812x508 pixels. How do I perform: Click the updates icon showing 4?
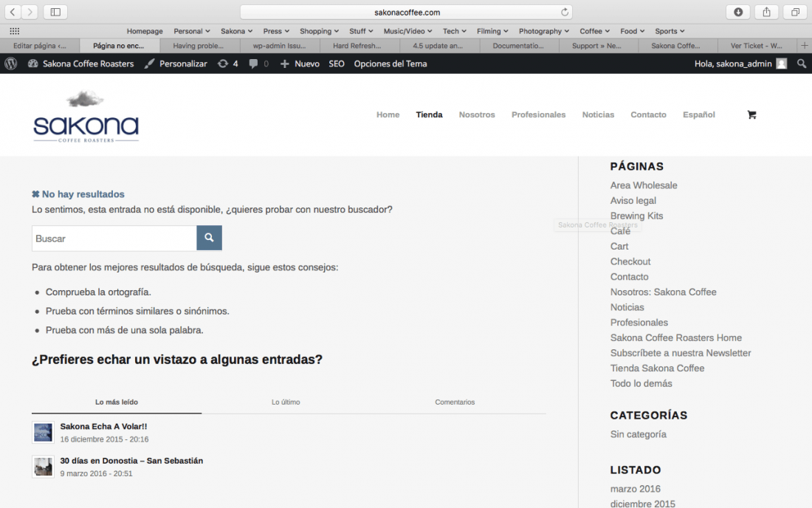228,63
